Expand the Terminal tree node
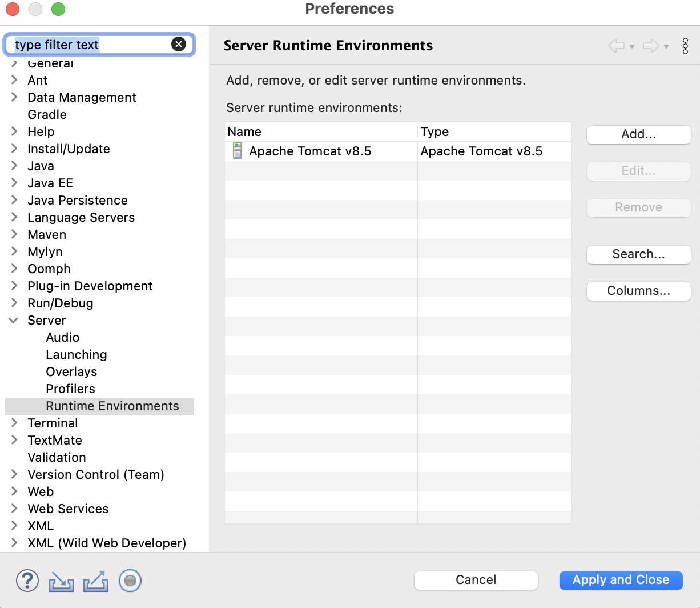 [x=14, y=423]
